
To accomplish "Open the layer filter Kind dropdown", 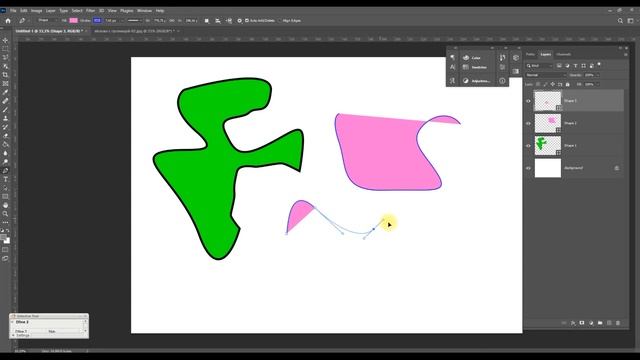I will (x=539, y=66).
